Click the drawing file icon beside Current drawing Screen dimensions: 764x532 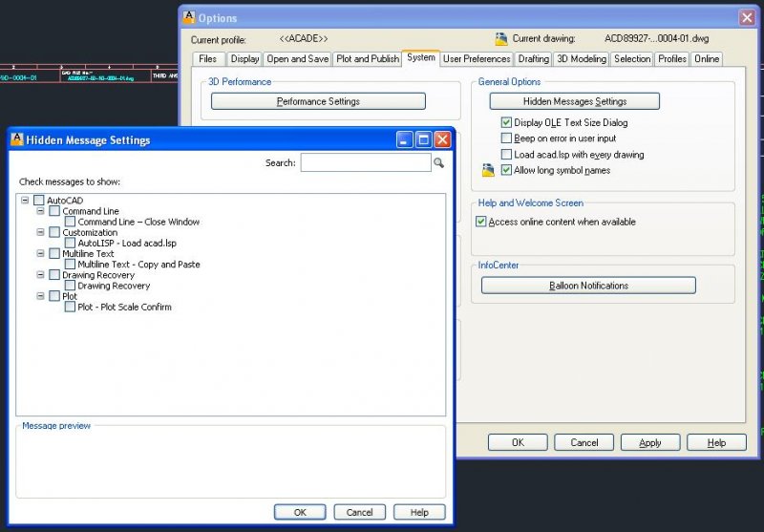[x=501, y=39]
